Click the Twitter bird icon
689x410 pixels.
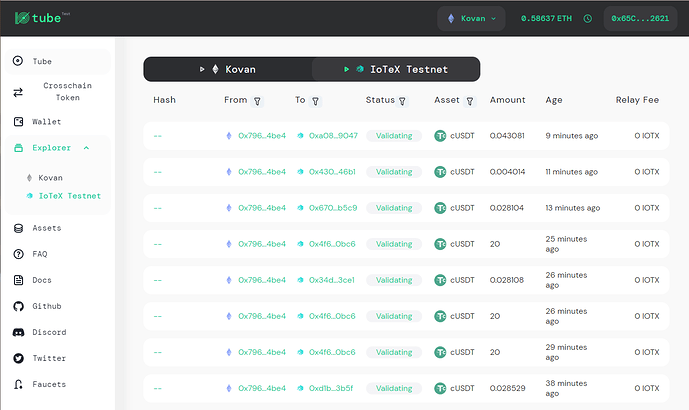point(18,358)
